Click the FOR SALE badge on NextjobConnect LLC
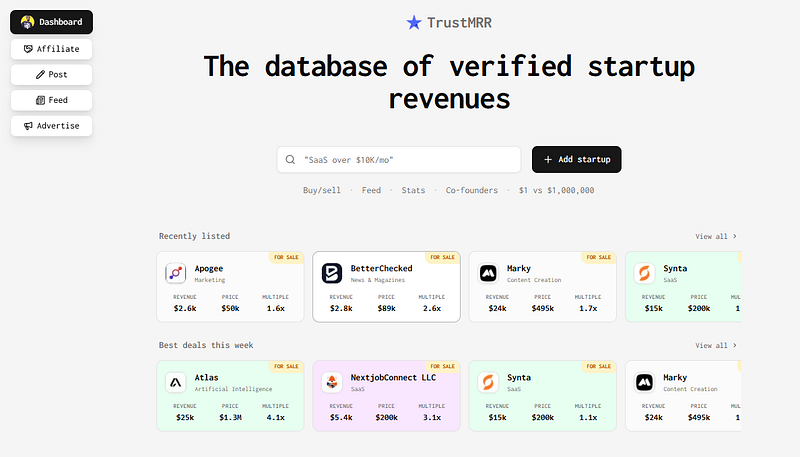Screen dimensions: 800x457 tap(442, 366)
